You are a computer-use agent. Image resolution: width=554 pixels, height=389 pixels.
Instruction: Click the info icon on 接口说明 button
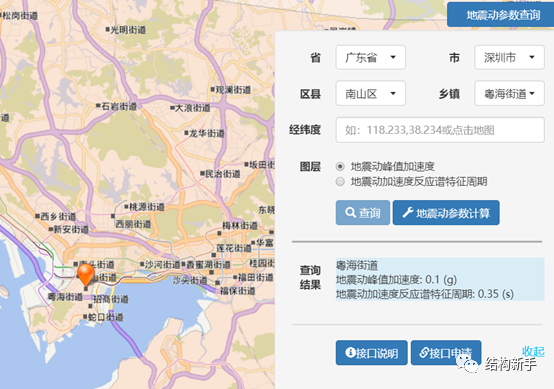coord(350,352)
